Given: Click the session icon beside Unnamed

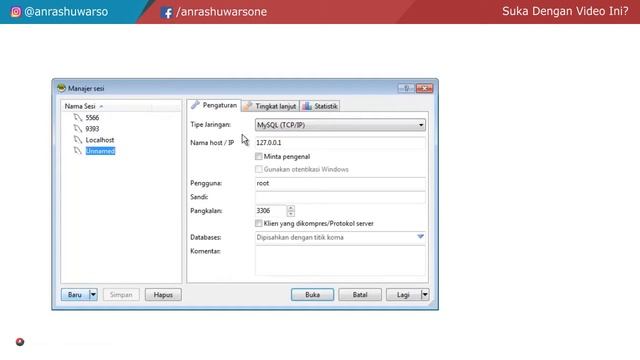Looking at the screenshot, I should (x=78, y=151).
